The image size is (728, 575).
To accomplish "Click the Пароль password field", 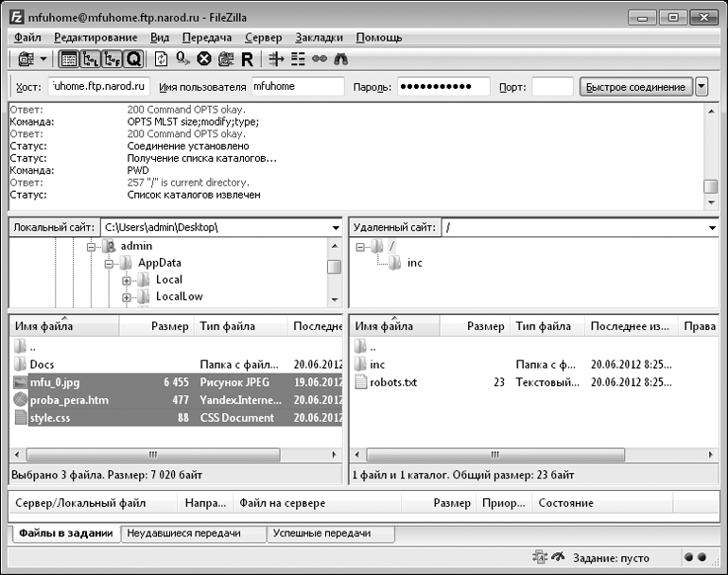I will (x=443, y=86).
